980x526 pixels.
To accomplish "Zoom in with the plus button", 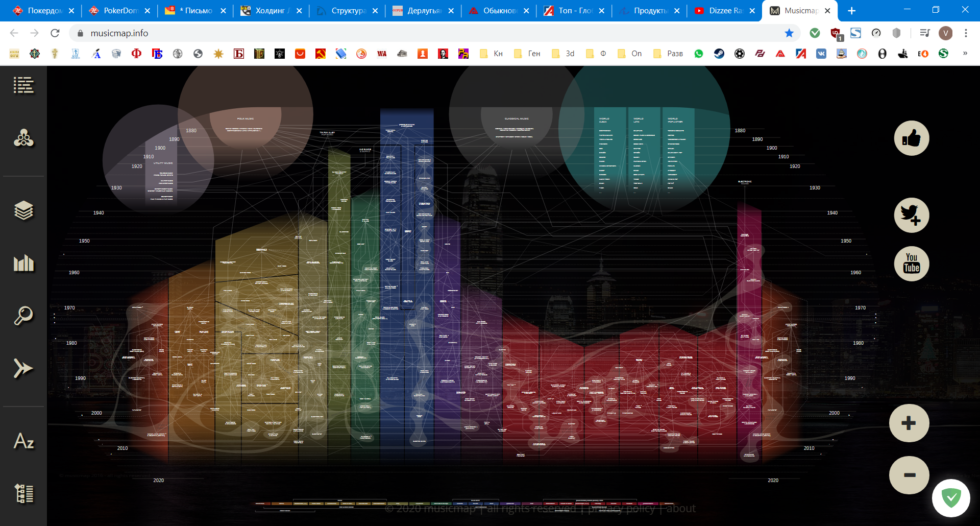I will coord(909,423).
